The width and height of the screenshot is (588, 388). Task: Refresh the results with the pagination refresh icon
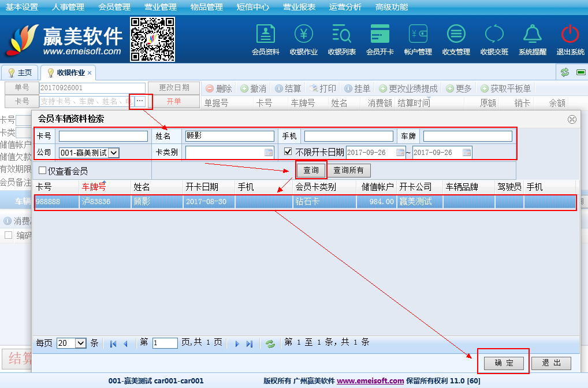click(270, 343)
